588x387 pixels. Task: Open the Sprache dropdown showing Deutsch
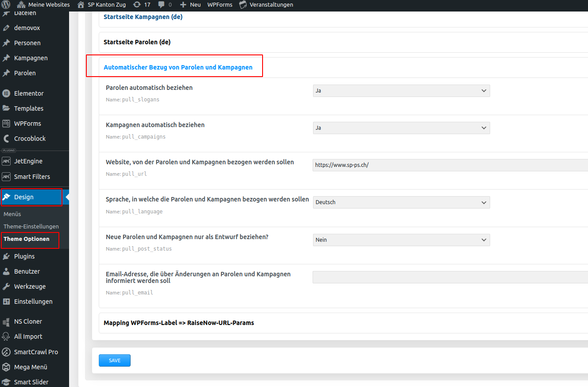[x=401, y=202]
